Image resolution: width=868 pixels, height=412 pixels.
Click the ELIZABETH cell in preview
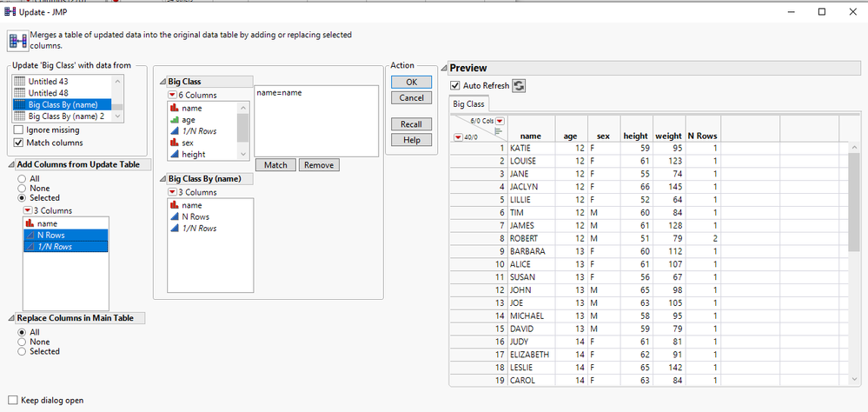click(x=532, y=355)
